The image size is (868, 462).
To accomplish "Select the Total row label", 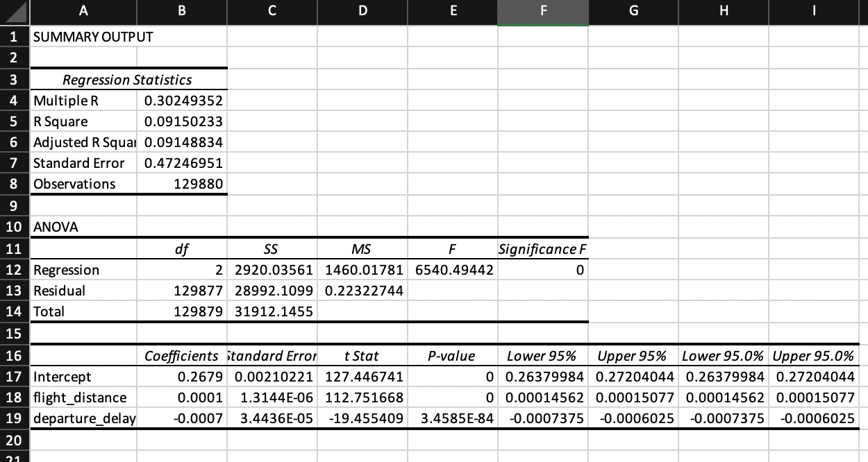I will (x=84, y=311).
